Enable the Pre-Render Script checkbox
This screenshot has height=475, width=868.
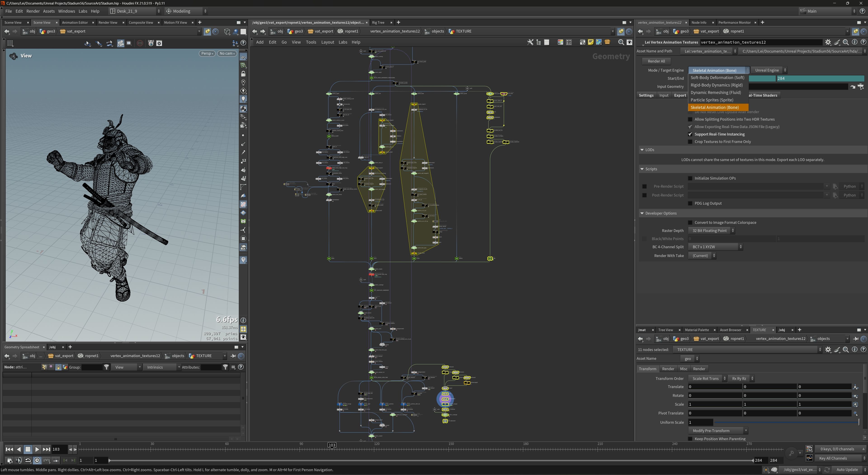[644, 186]
